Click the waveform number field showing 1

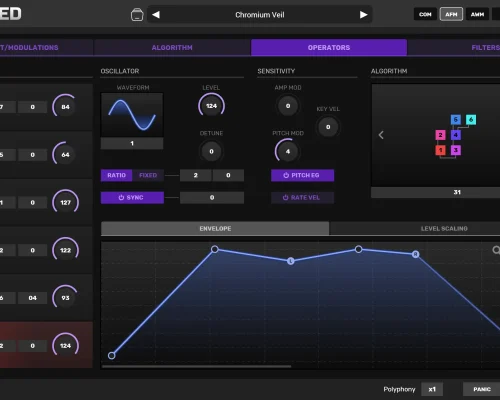(132, 143)
